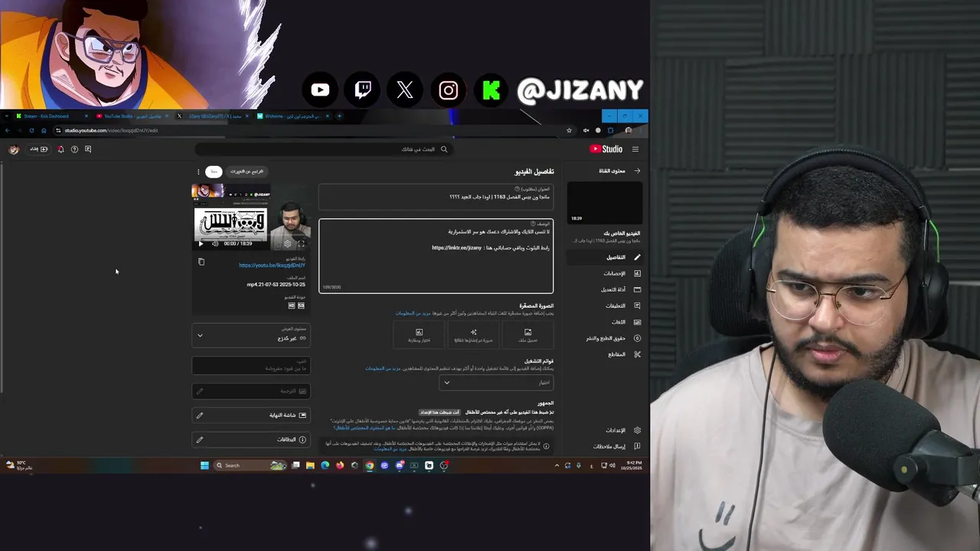The width and height of the screenshot is (980, 551).
Task: Open الإعدادات settings gear in sidebar
Action: click(637, 430)
